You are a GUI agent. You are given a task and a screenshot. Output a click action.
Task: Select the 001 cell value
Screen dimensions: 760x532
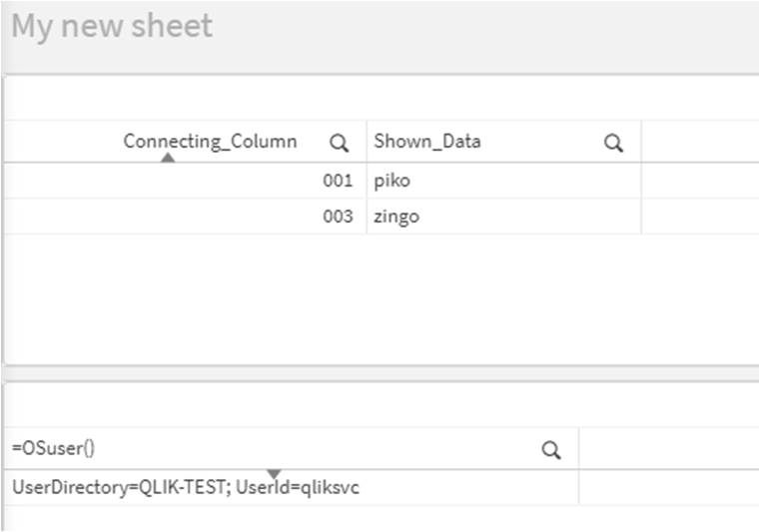click(338, 181)
